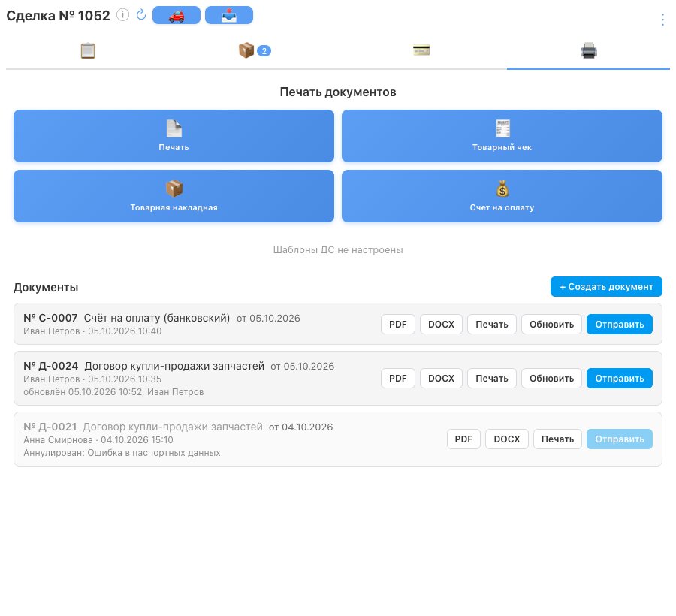Download DOCX for contract Д-0024
The image size is (676, 616).
441,379
